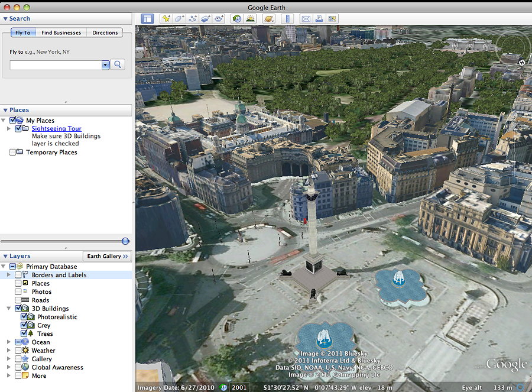Open the Sightseeing Tour link
Image resolution: width=532 pixels, height=392 pixels.
point(56,128)
